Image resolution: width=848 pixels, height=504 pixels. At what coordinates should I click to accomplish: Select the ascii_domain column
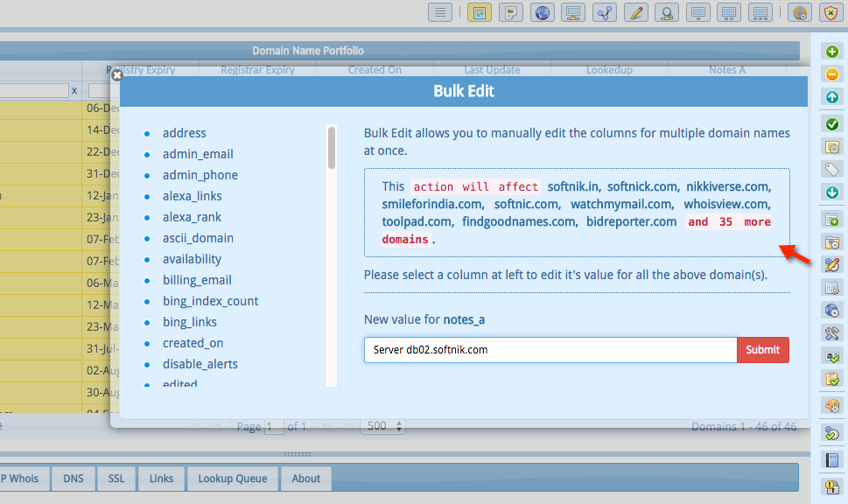pos(198,239)
